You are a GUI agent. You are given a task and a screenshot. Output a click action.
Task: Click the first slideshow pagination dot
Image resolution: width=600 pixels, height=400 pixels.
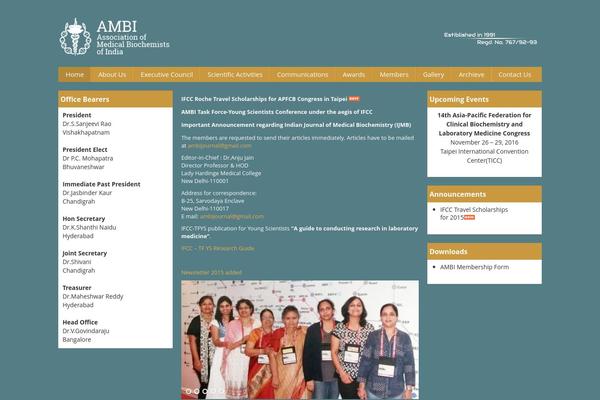click(188, 391)
